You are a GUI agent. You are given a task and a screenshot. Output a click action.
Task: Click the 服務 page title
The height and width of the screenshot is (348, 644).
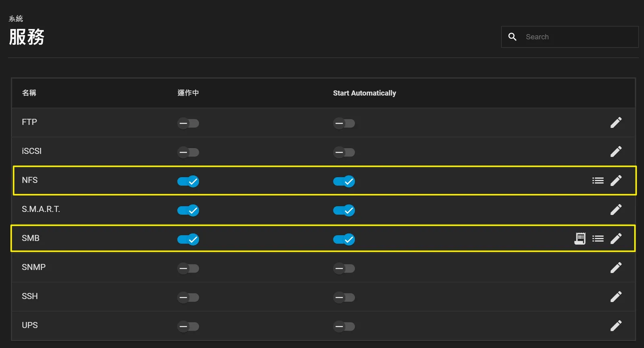click(x=27, y=37)
